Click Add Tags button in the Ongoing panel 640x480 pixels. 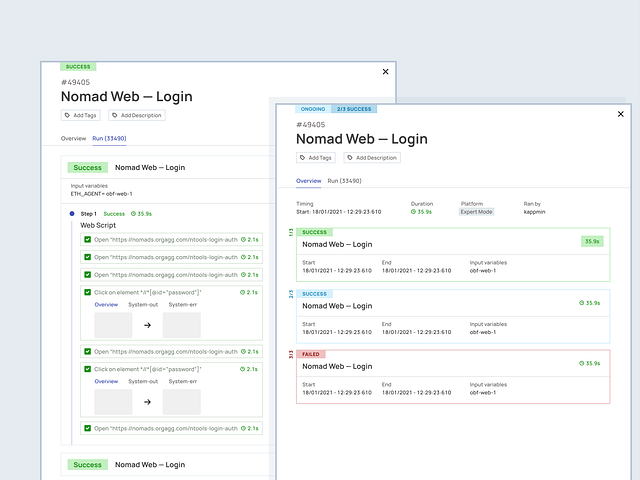pos(315,158)
